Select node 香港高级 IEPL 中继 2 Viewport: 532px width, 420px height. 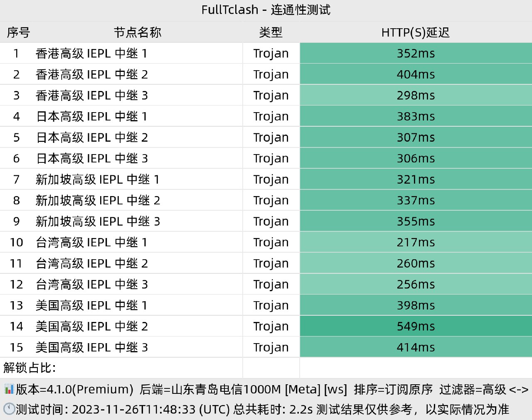click(92, 74)
